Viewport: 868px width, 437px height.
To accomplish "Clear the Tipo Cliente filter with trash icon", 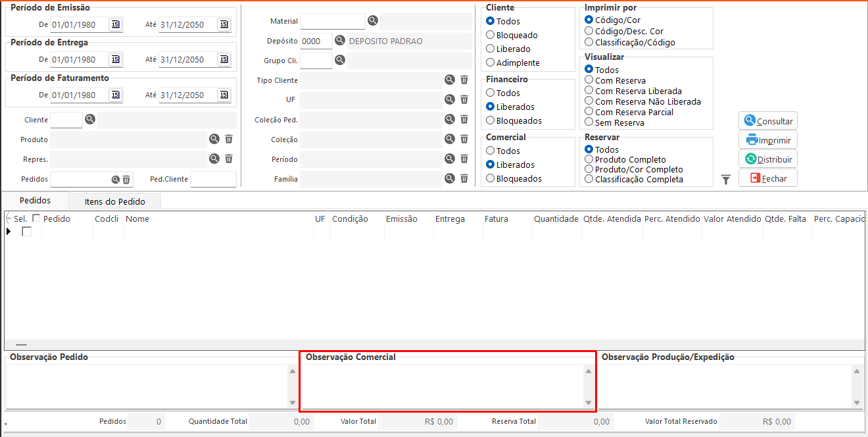I will [464, 80].
